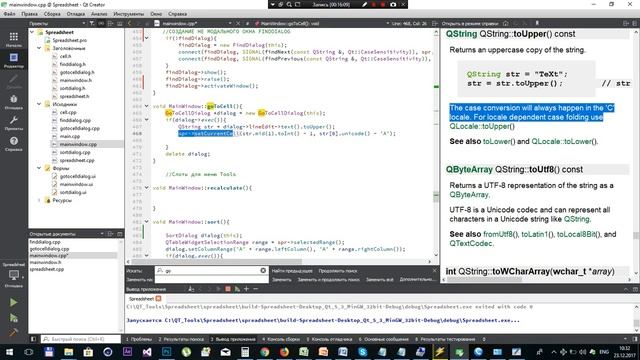
Task: Split the open documents panel
Action: click(x=111, y=234)
